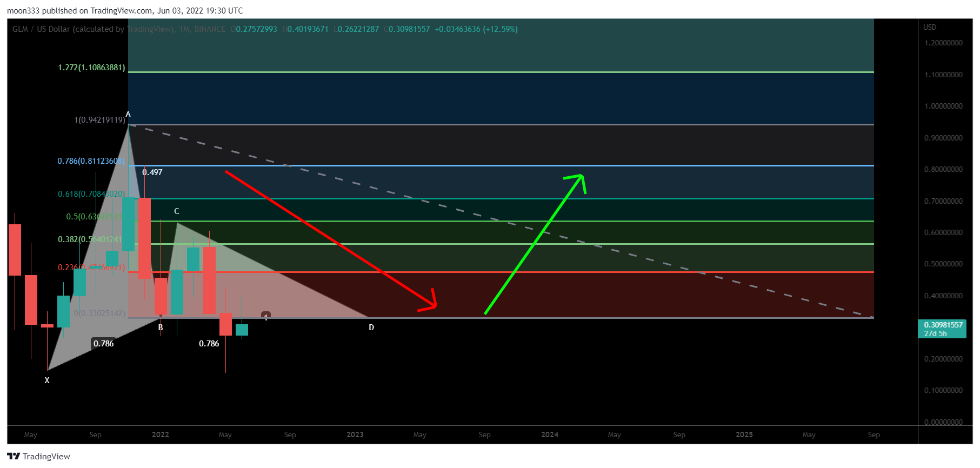Click the 0.90000000 price axis label
Viewport: 980px width, 468px height.
tap(944, 138)
